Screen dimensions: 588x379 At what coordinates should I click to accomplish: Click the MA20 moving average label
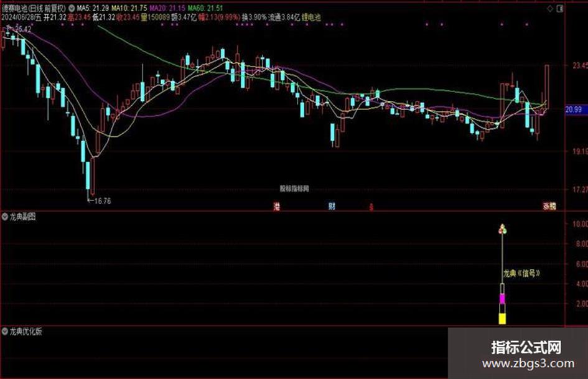point(167,8)
